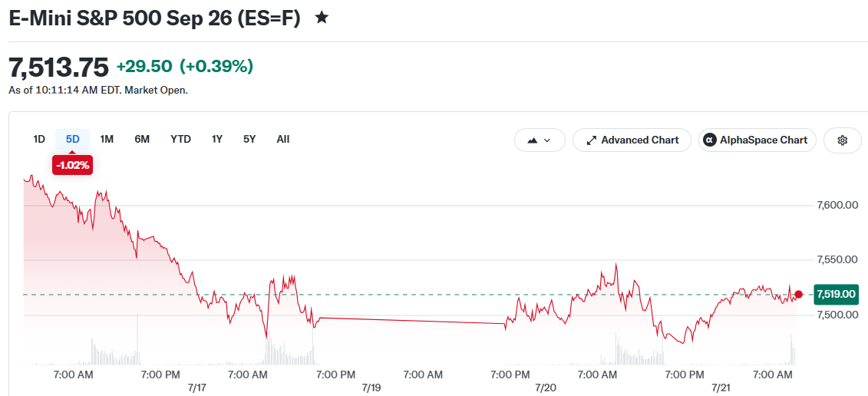Click the (+0.39%) percent change
868x396 pixels.
pos(216,67)
